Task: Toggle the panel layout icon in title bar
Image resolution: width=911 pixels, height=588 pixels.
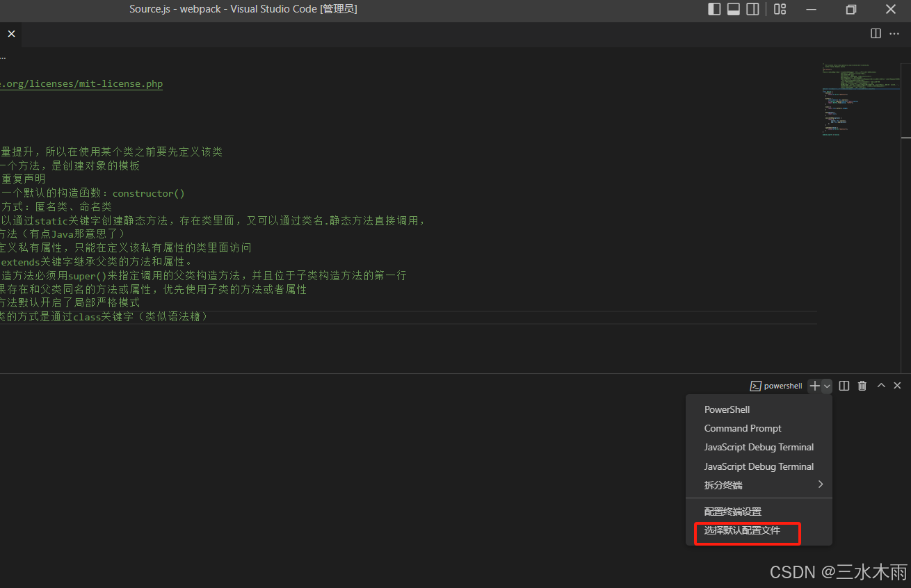Action: 733,9
